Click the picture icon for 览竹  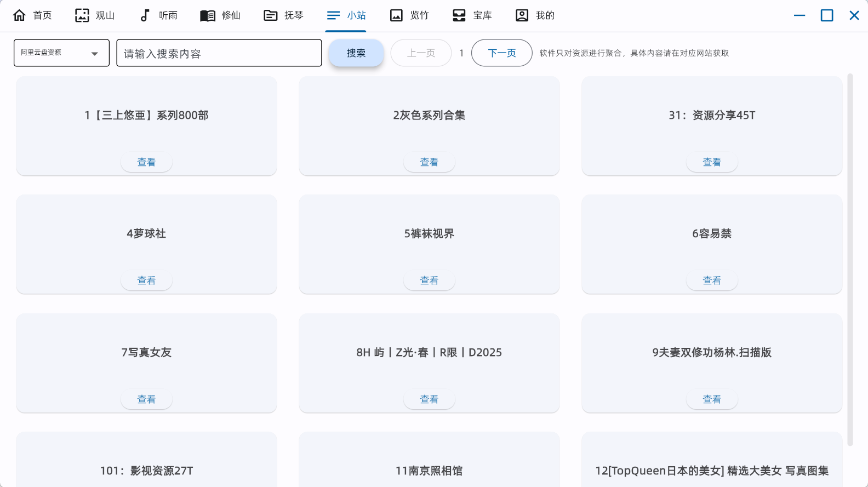[x=396, y=15]
